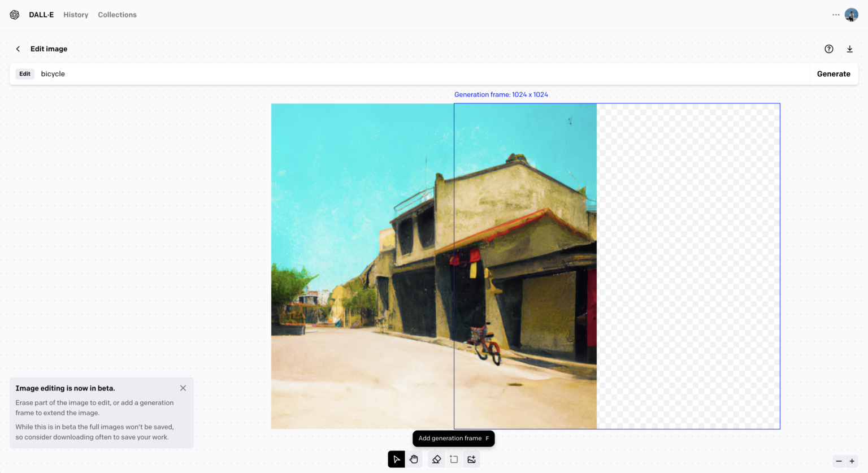868x473 pixels.
Task: Open help via the question mark icon
Action: pos(829,49)
